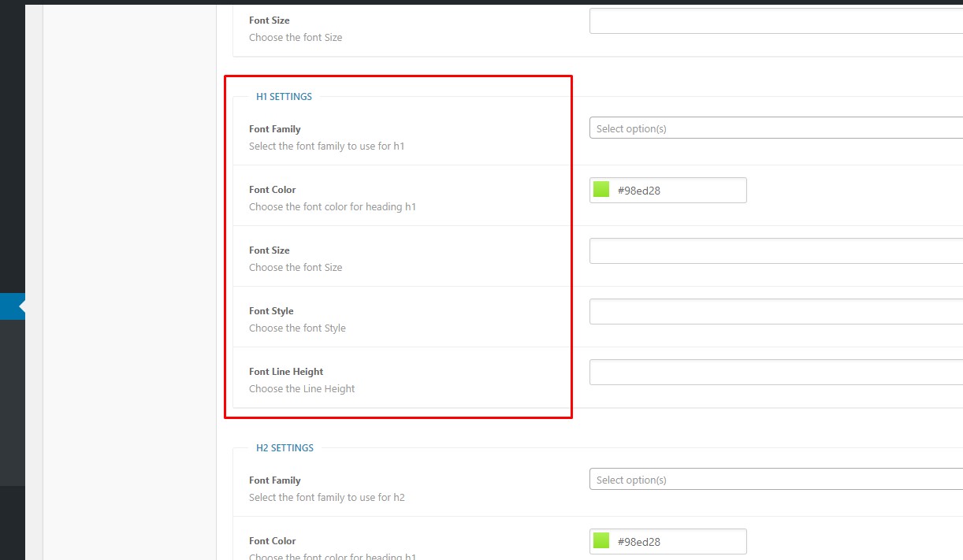The width and height of the screenshot is (963, 560).
Task: Click the Font Size label in H1 Settings
Action: 270,250
